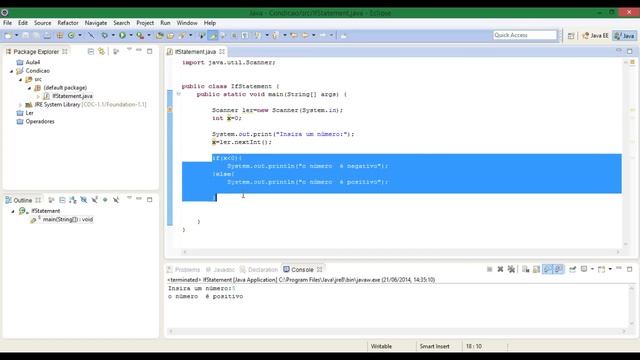Click the New Java Class green icon

71,36
